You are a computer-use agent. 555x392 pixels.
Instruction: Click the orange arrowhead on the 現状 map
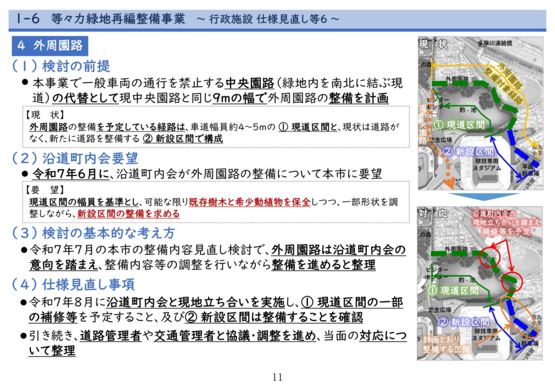[449, 185]
